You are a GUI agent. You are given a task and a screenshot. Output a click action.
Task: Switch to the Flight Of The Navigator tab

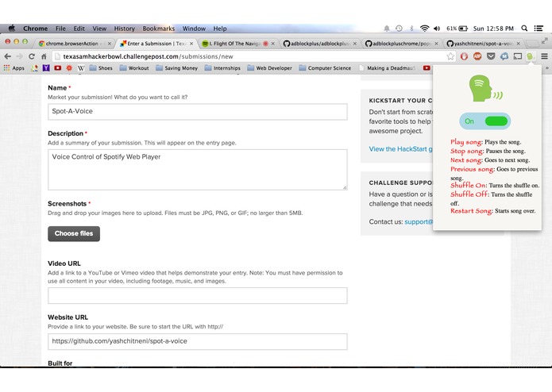pyautogui.click(x=238, y=43)
